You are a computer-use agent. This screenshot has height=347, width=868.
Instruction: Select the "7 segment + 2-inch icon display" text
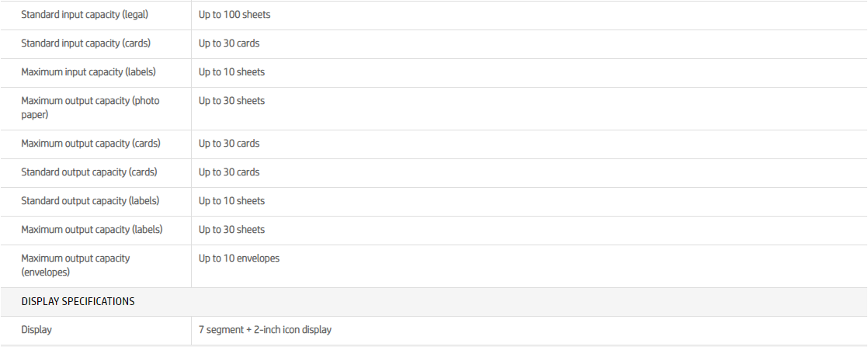(x=265, y=330)
